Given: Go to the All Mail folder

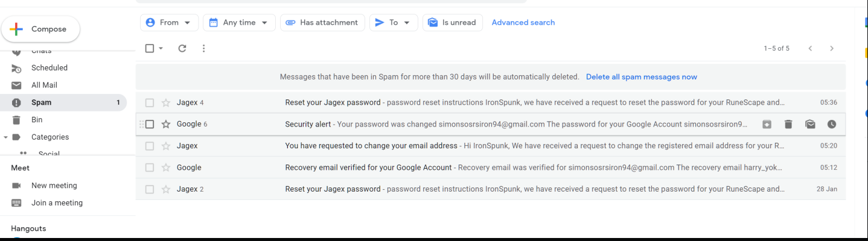Looking at the screenshot, I should click(x=44, y=85).
